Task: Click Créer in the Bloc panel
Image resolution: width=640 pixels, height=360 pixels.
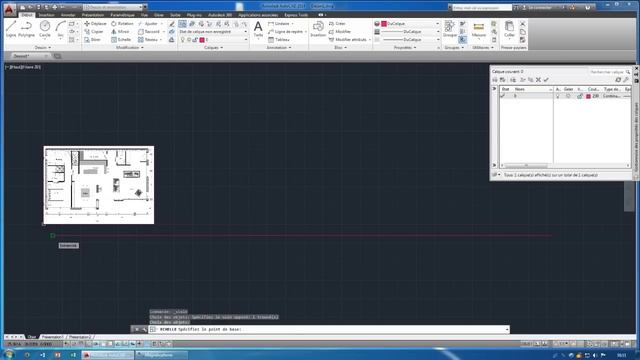Action: pyautogui.click(x=337, y=24)
